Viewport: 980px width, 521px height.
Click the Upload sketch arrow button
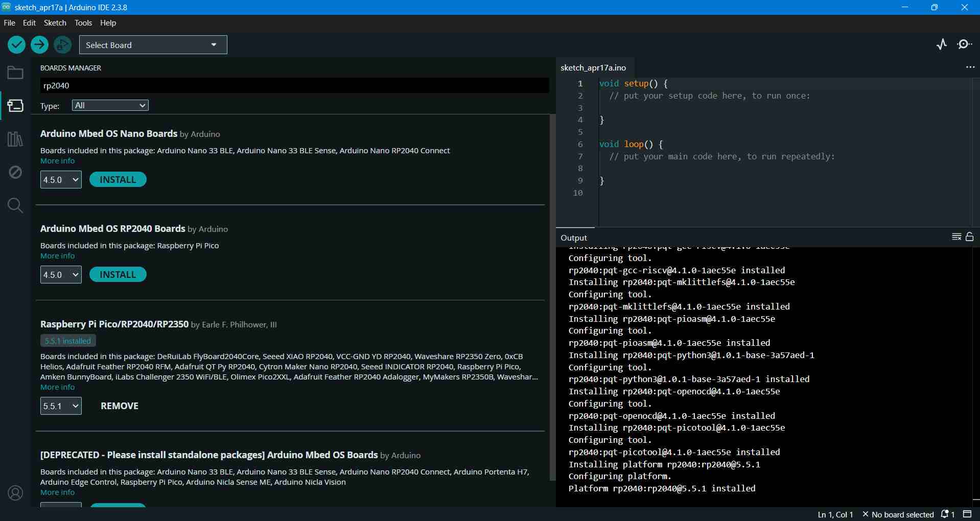pyautogui.click(x=39, y=45)
